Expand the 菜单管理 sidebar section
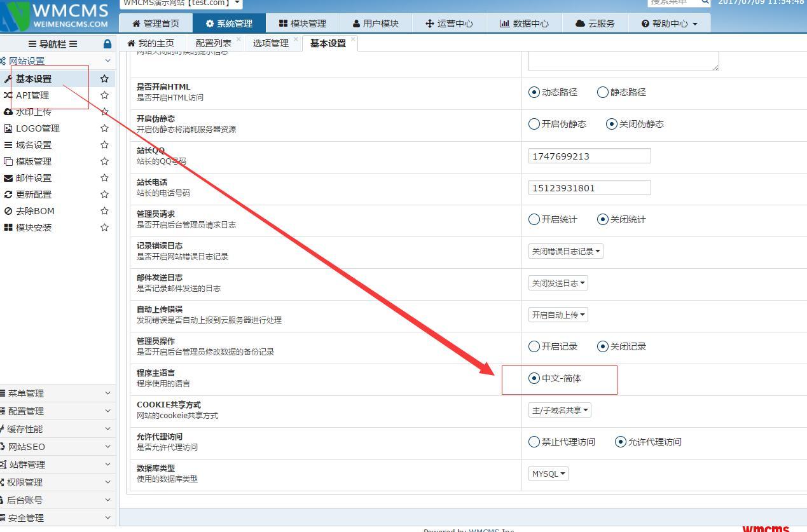This screenshot has width=807, height=532. tap(56, 393)
